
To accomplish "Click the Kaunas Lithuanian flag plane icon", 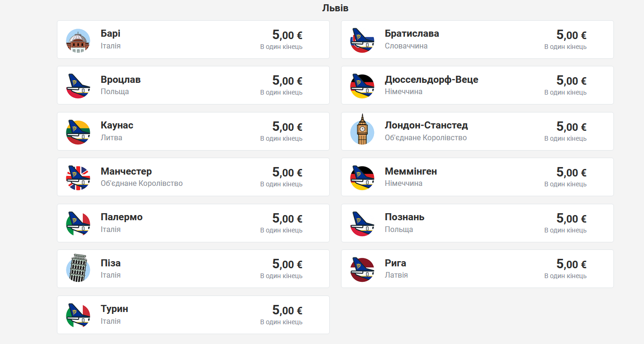I will [78, 132].
